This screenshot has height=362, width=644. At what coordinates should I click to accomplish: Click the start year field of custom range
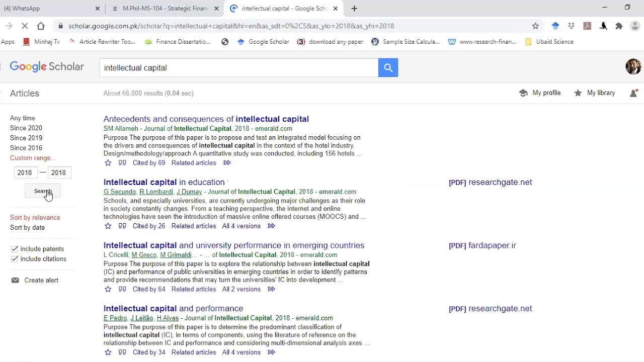tap(25, 172)
